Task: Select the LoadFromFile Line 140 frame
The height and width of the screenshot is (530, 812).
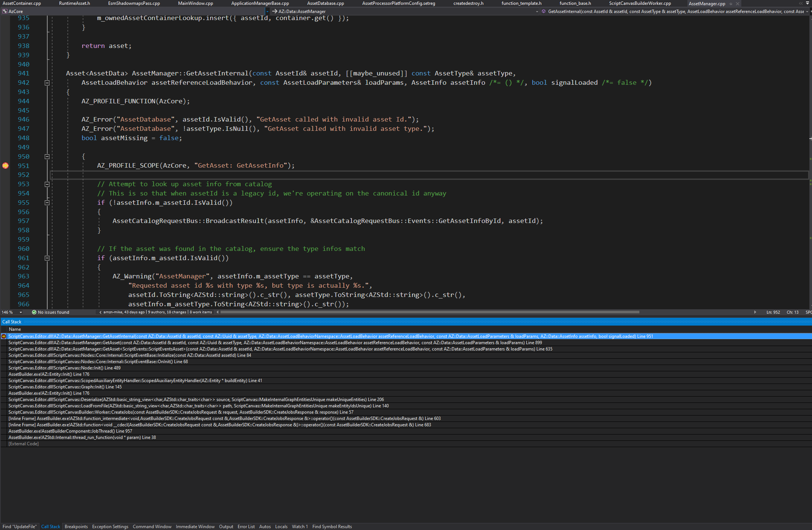Action: 406,406
